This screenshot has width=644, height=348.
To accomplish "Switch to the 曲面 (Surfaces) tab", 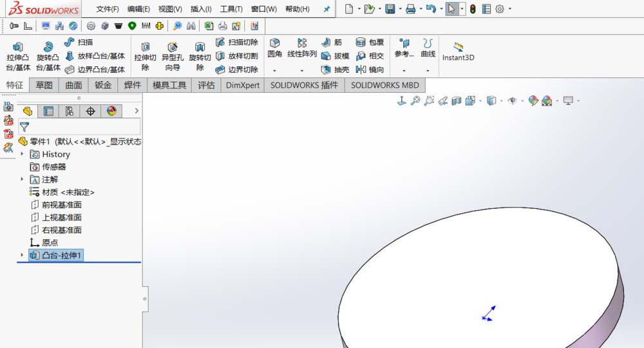I will pos(74,85).
